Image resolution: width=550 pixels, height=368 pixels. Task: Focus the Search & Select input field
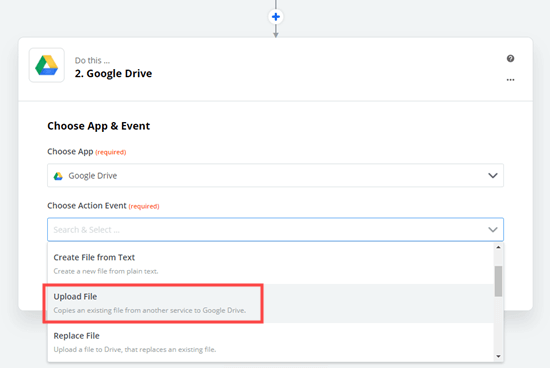(x=275, y=230)
